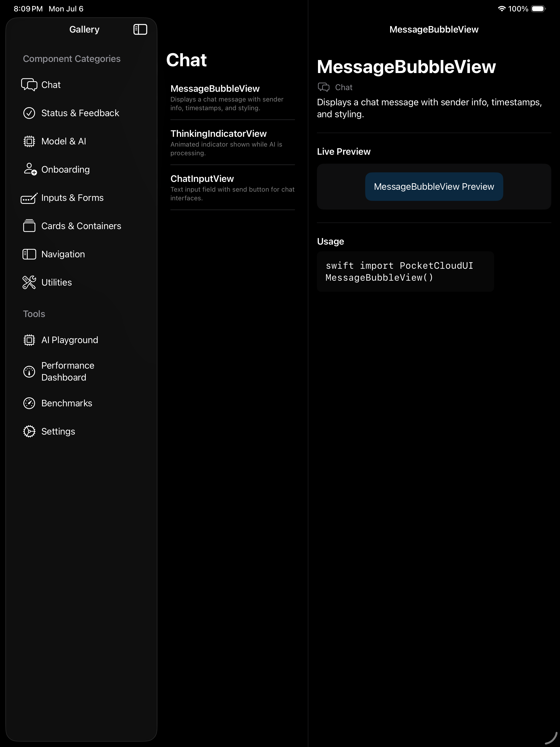The height and width of the screenshot is (747, 560).
Task: Click the Usage code snippet block
Action: pos(405,271)
